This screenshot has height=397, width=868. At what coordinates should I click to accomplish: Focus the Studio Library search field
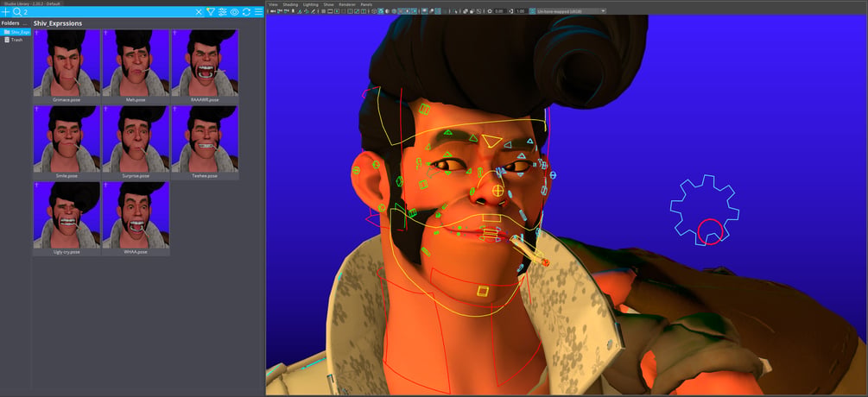click(109, 11)
